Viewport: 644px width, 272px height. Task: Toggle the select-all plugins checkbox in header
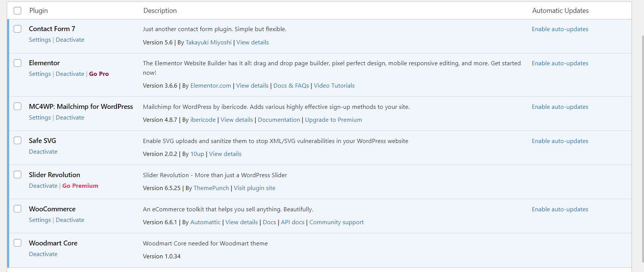(17, 11)
